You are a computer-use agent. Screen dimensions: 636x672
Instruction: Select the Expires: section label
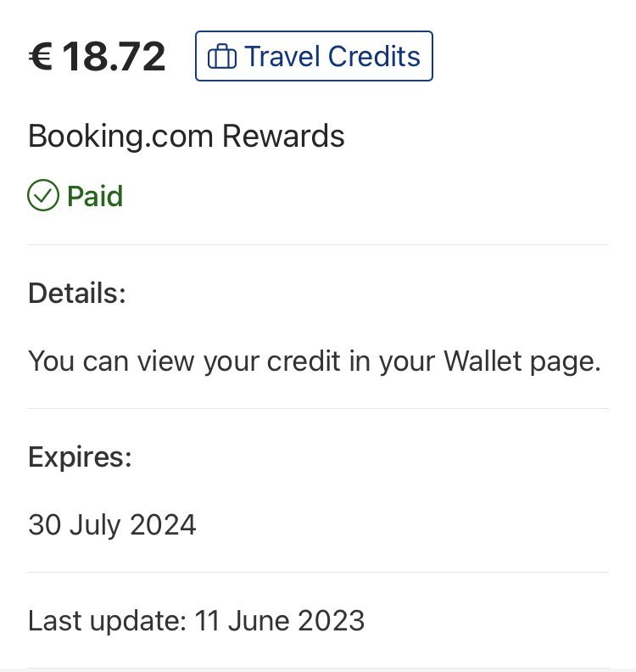click(80, 456)
